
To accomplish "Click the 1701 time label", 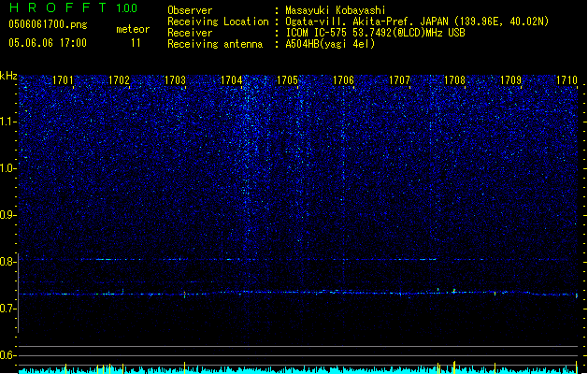I will [x=63, y=80].
